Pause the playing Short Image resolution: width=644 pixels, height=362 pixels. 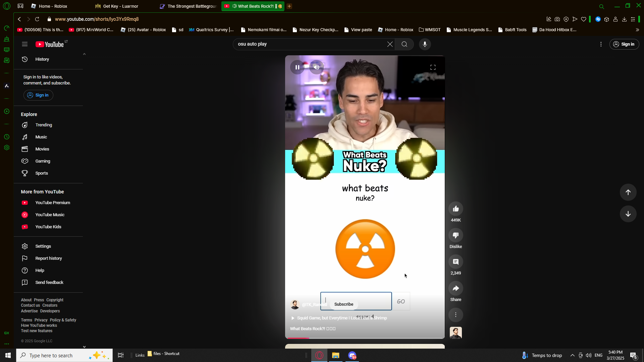[297, 67]
